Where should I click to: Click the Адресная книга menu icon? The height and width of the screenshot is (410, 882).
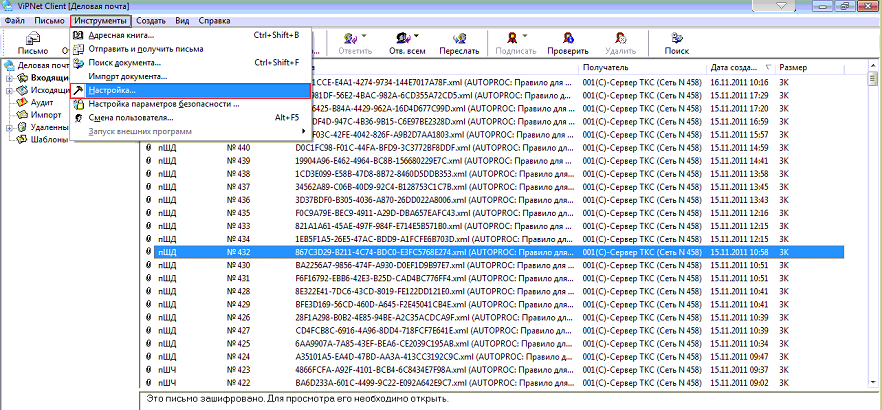click(x=78, y=35)
